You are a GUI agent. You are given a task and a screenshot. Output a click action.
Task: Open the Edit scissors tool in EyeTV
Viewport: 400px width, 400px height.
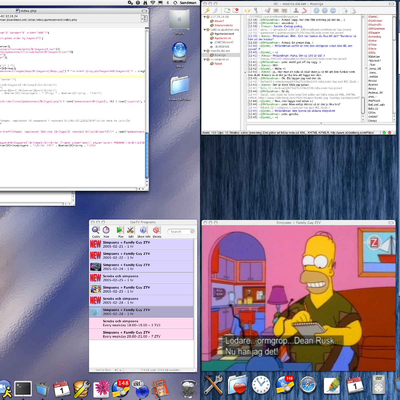pyautogui.click(x=130, y=230)
